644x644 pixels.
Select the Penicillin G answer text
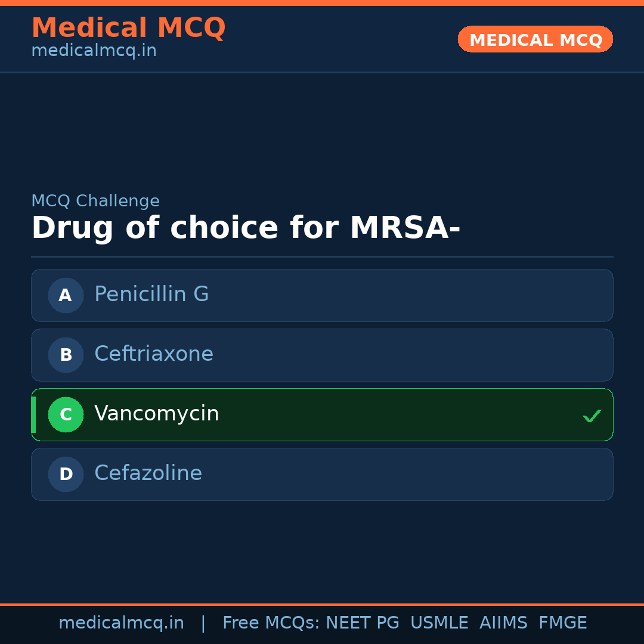pos(151,295)
